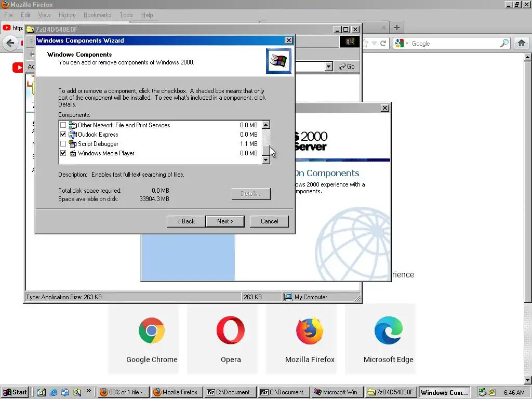Select the Outlook Express component icon

click(73, 135)
